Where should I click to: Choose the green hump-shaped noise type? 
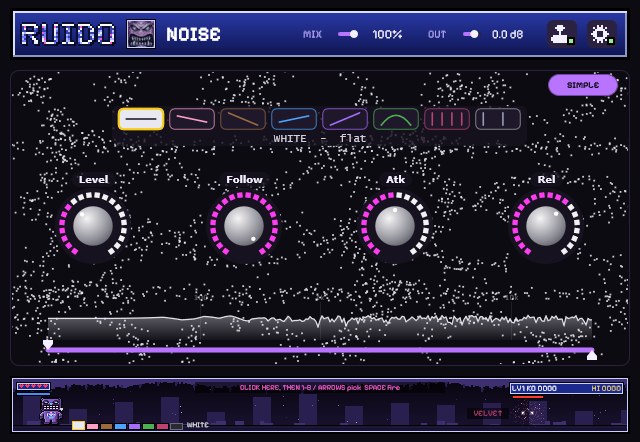[x=396, y=119]
